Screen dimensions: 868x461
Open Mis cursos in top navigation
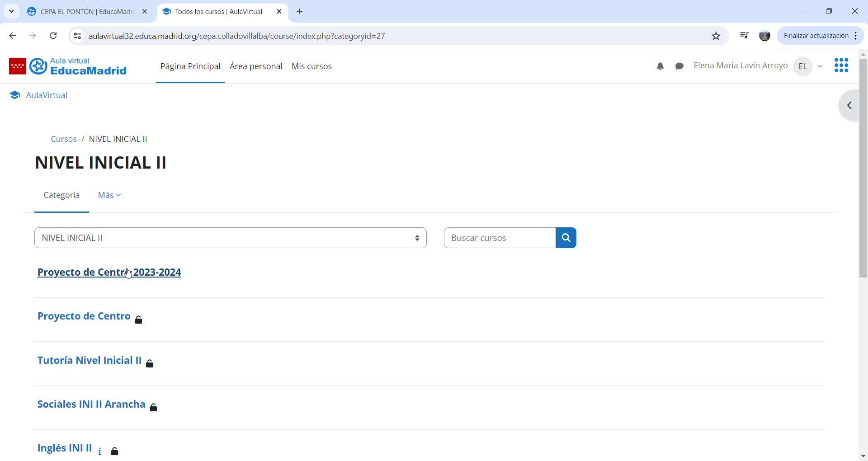tap(311, 66)
